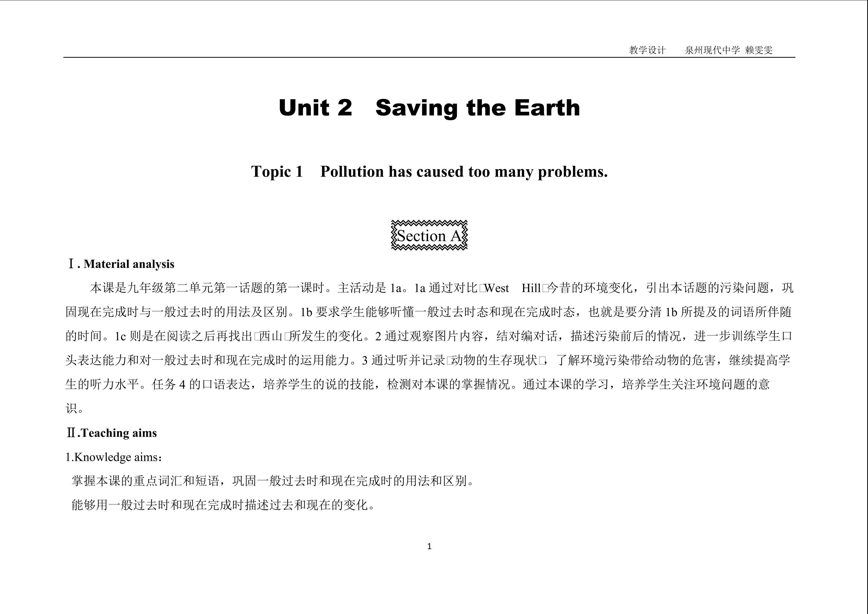This screenshot has width=868, height=614.
Task: Click the header school name 泉州现代中学
Action: 712,50
